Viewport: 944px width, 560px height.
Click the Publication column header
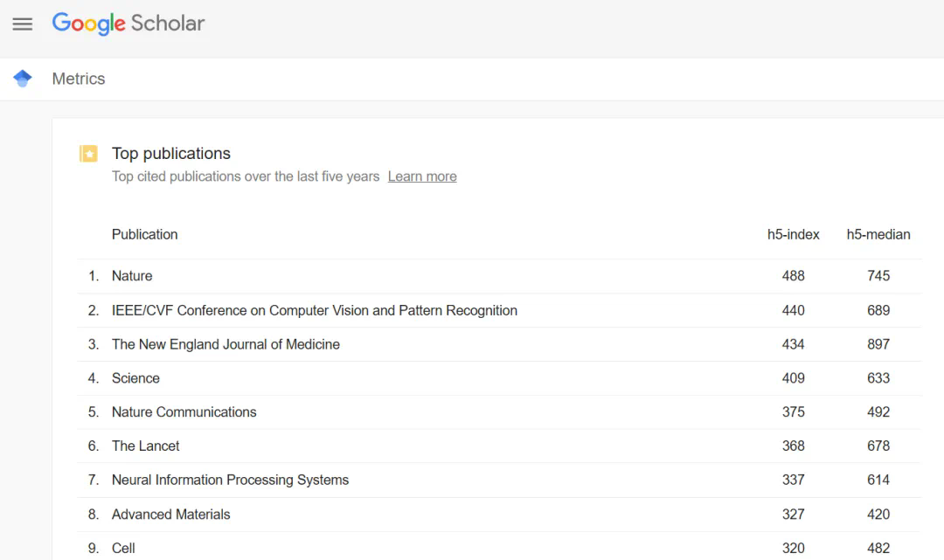(x=144, y=234)
